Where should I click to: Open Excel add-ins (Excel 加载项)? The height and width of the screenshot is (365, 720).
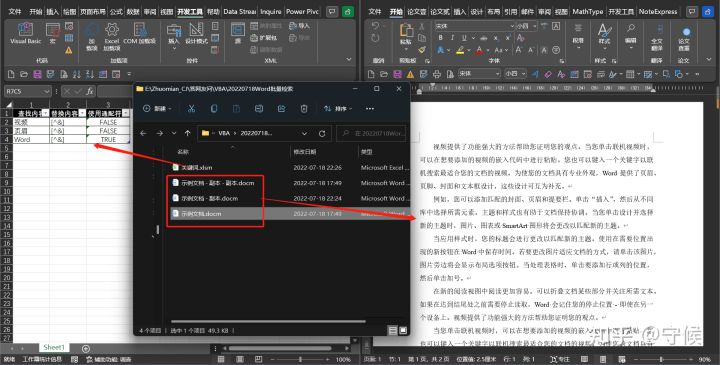(112, 36)
